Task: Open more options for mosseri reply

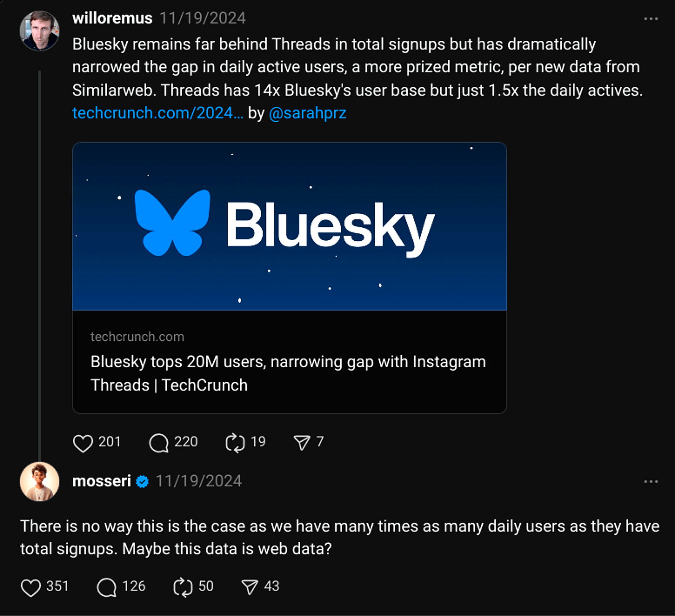Action: point(651,481)
